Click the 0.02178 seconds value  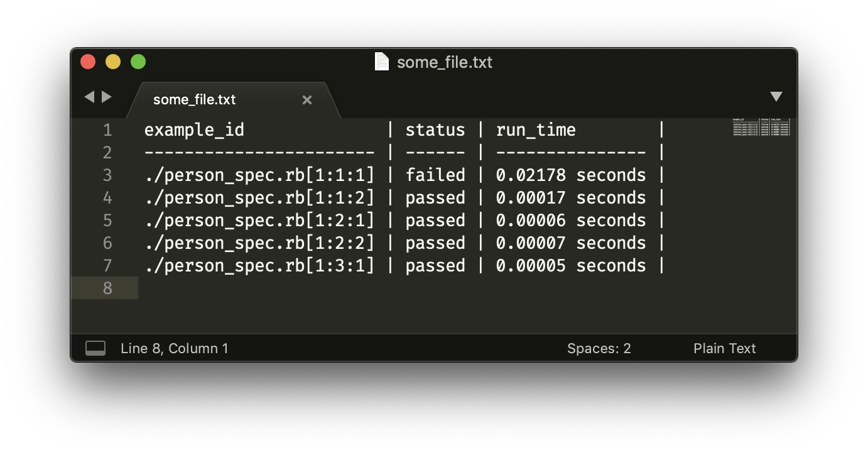click(x=570, y=175)
